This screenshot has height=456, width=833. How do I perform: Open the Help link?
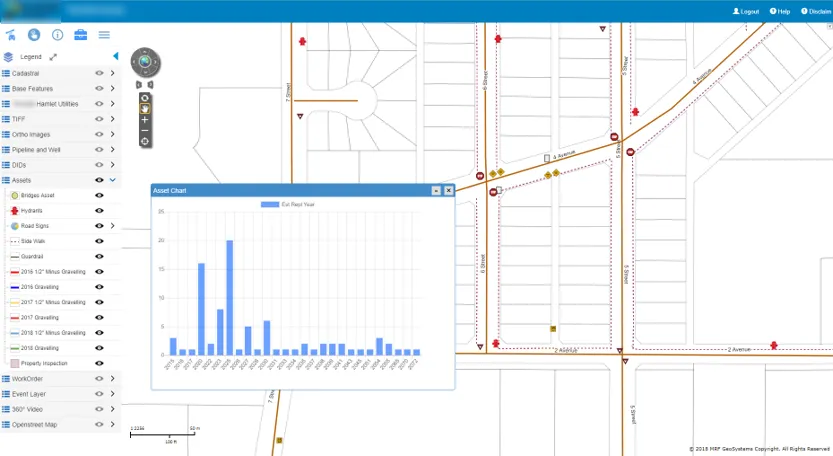pyautogui.click(x=780, y=11)
